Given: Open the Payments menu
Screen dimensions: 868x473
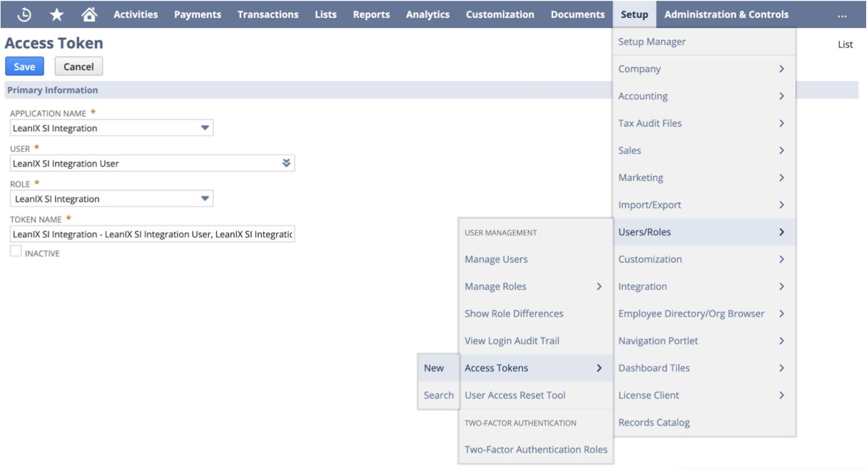Looking at the screenshot, I should (x=197, y=14).
